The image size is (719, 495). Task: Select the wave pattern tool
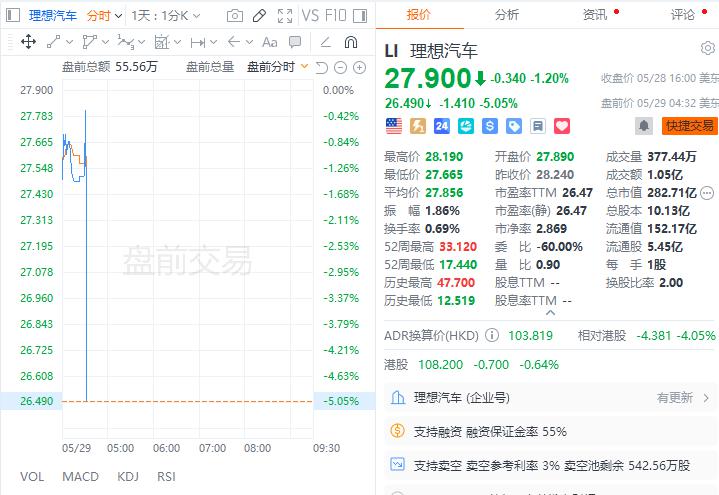point(125,42)
